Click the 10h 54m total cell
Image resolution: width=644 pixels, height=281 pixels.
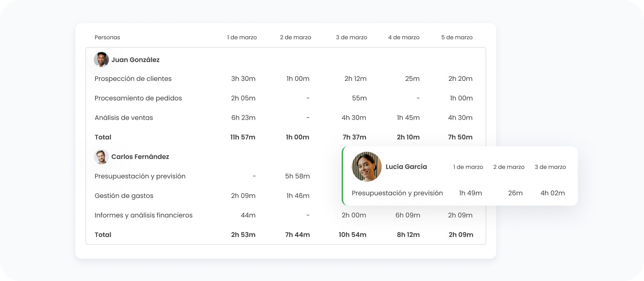(x=352, y=235)
